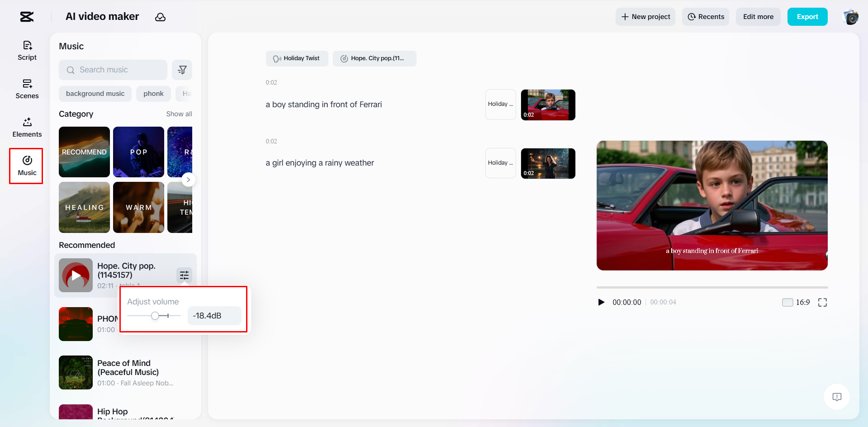The image size is (868, 427).
Task: Click the CapCut logo icon
Action: (26, 17)
